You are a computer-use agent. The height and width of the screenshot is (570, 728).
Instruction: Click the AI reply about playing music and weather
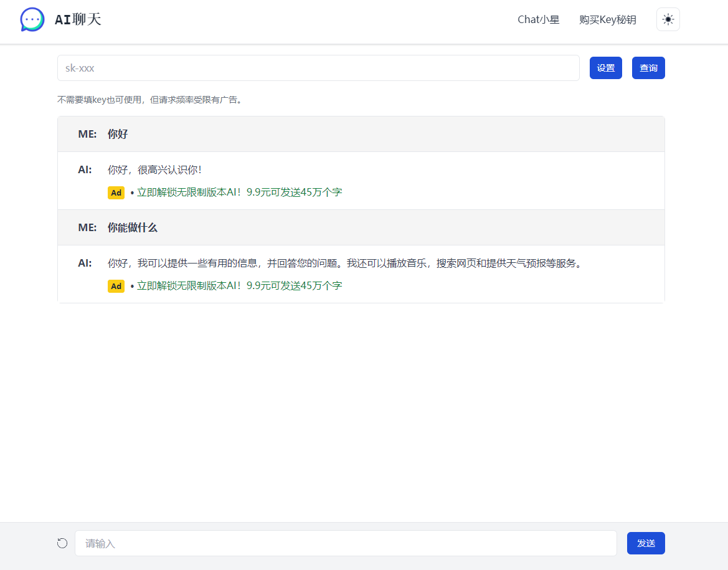point(344,263)
